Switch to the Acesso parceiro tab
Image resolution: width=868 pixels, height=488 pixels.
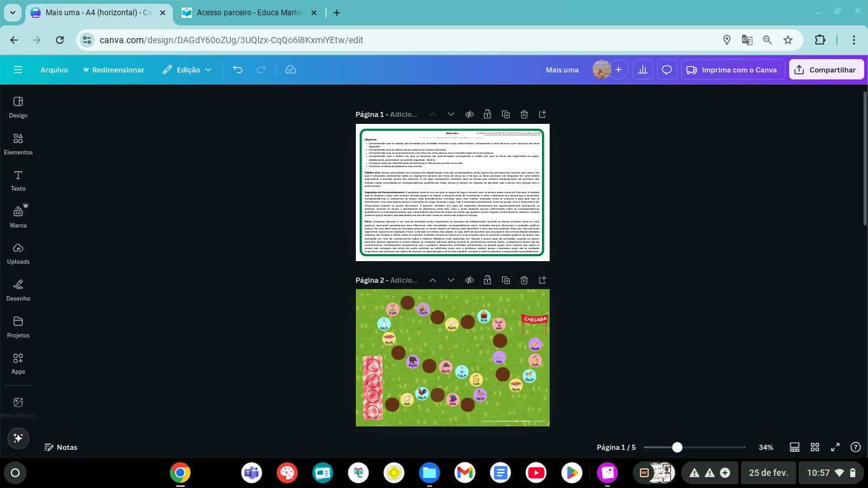click(250, 13)
